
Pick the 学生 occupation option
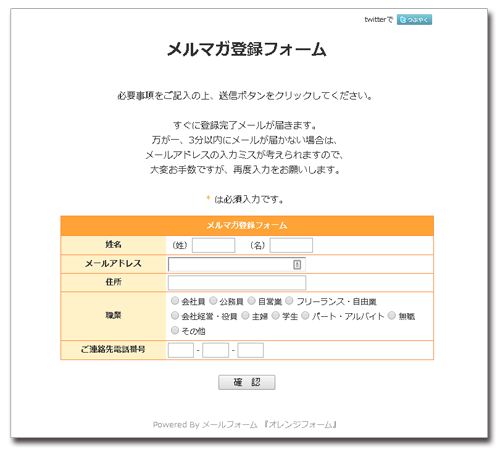coord(276,315)
